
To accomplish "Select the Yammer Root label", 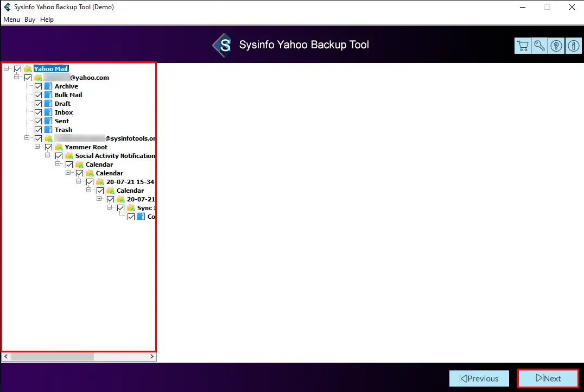I will point(86,147).
